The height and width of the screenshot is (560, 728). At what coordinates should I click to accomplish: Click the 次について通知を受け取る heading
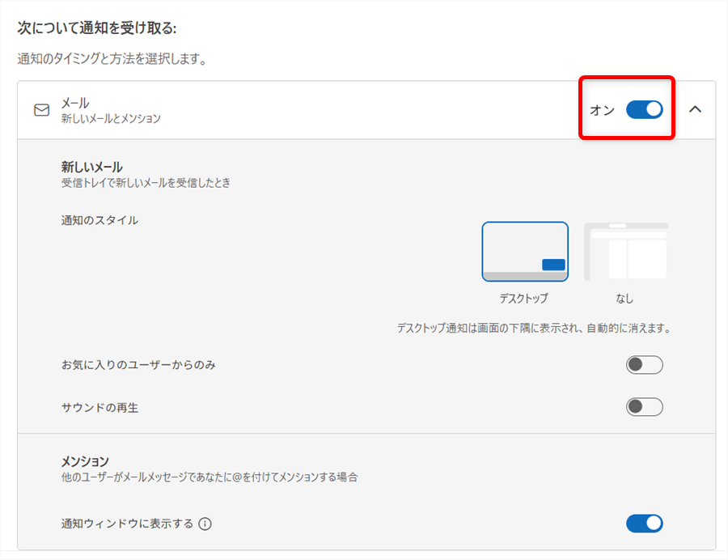click(x=97, y=28)
